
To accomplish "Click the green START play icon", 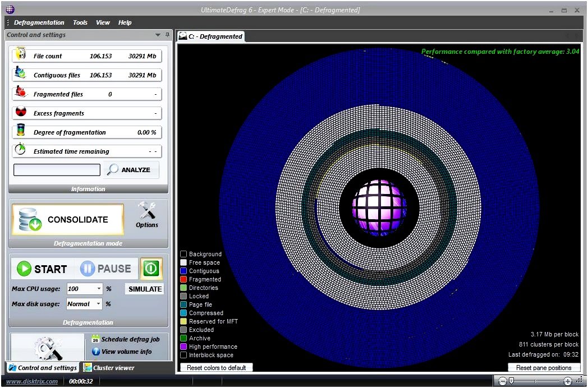I will pyautogui.click(x=24, y=269).
